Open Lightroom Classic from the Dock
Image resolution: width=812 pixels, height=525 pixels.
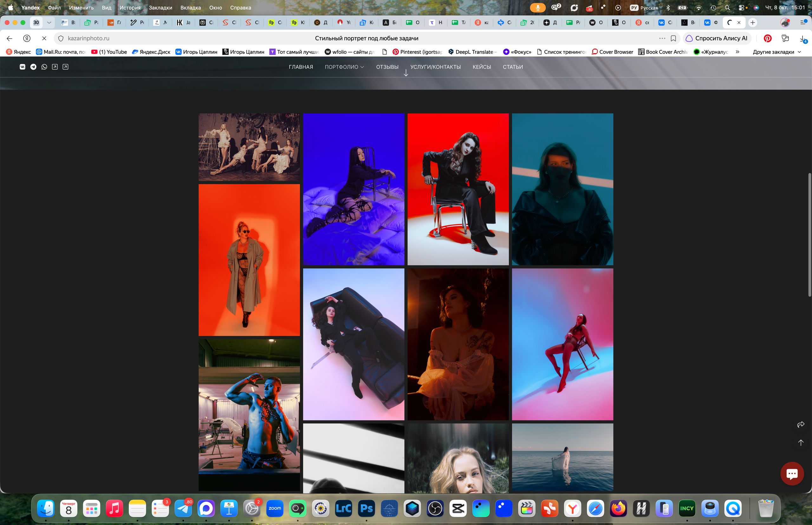point(344,508)
